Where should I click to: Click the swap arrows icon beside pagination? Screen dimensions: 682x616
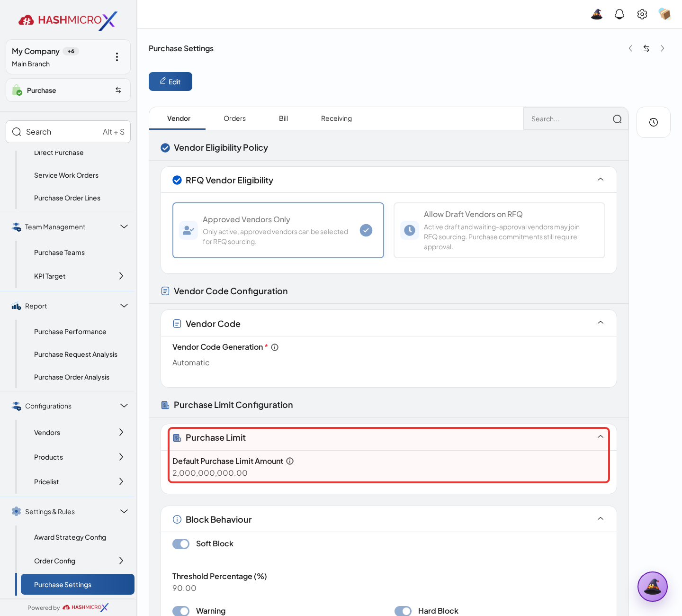point(646,48)
